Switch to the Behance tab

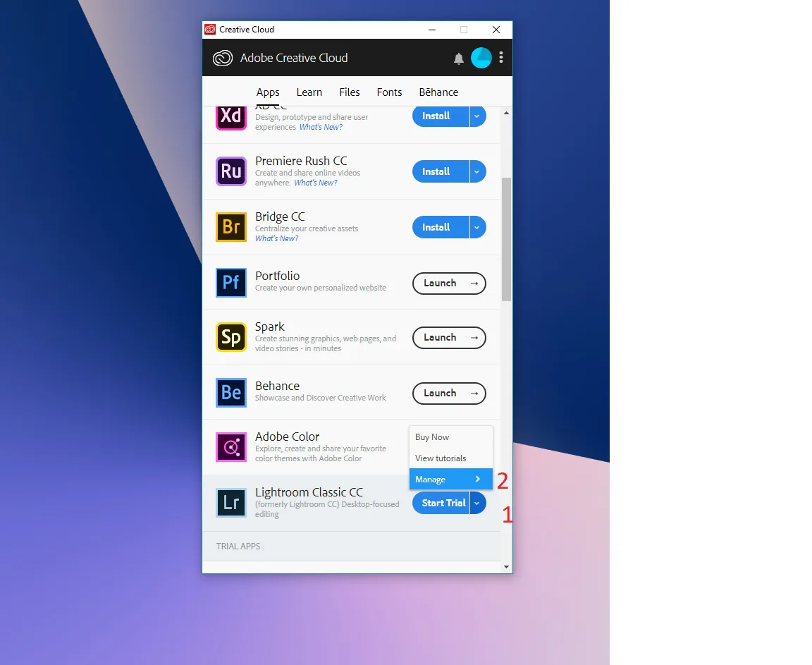[x=438, y=92]
